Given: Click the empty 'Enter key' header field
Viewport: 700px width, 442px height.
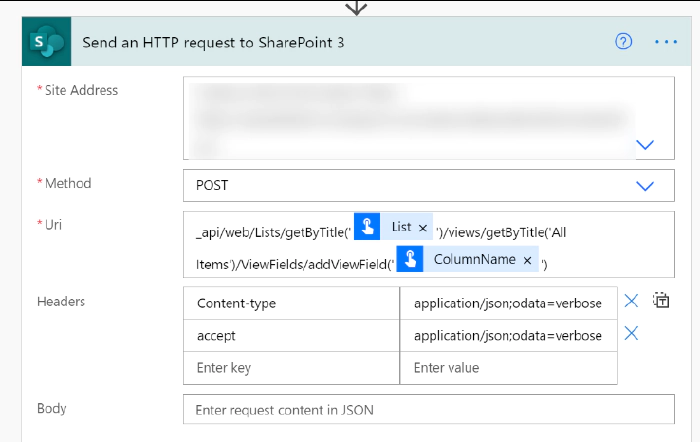Looking at the screenshot, I should coord(291,368).
